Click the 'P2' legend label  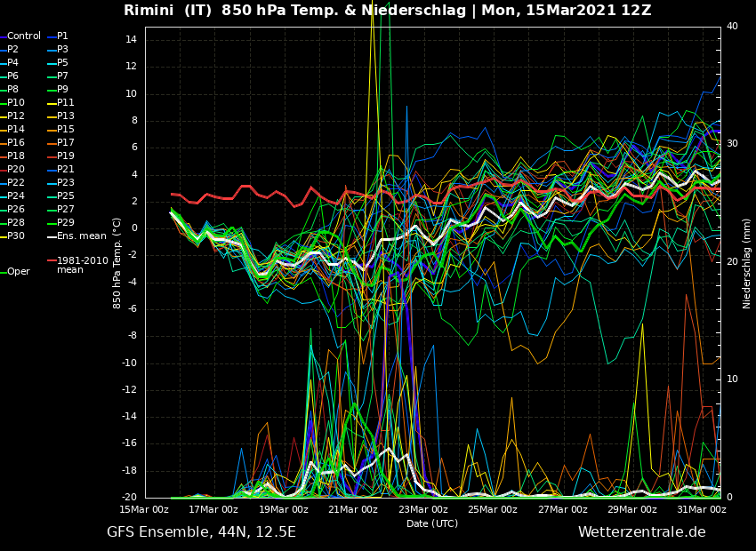12,49
